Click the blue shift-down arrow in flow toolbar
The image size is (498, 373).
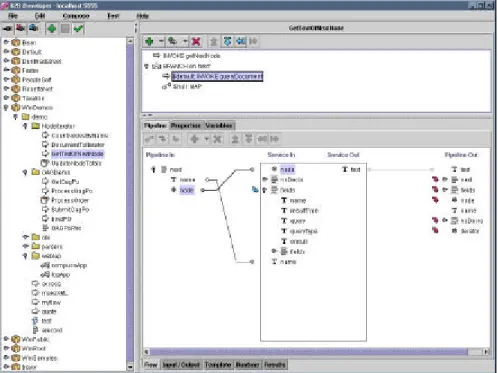(227, 41)
